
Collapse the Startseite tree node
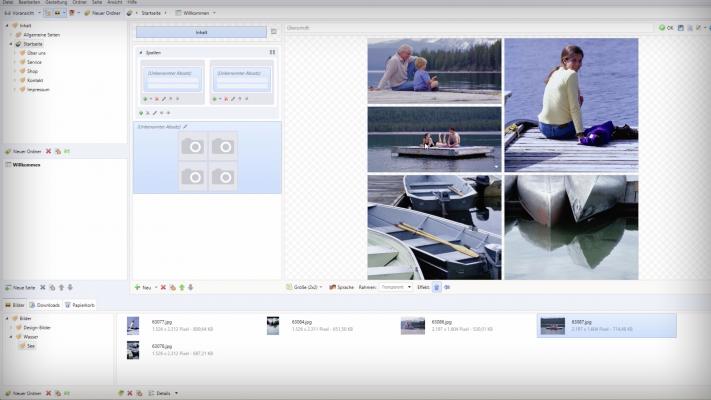pyautogui.click(x=10, y=44)
